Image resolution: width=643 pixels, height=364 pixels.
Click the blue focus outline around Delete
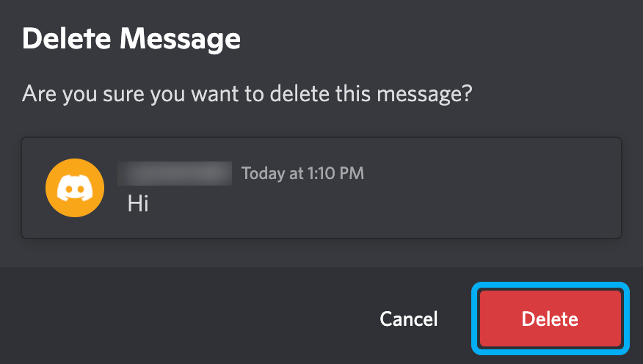(x=474, y=319)
